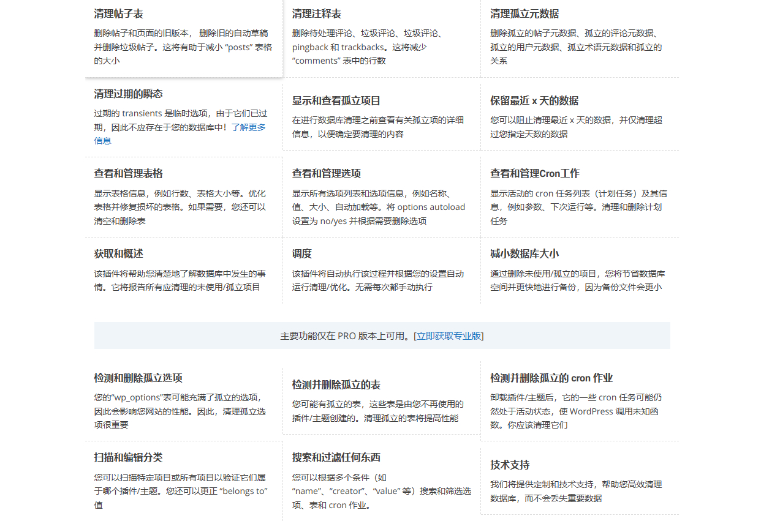Select the 技术支持 heading
This screenshot has width=761, height=532.
(510, 465)
